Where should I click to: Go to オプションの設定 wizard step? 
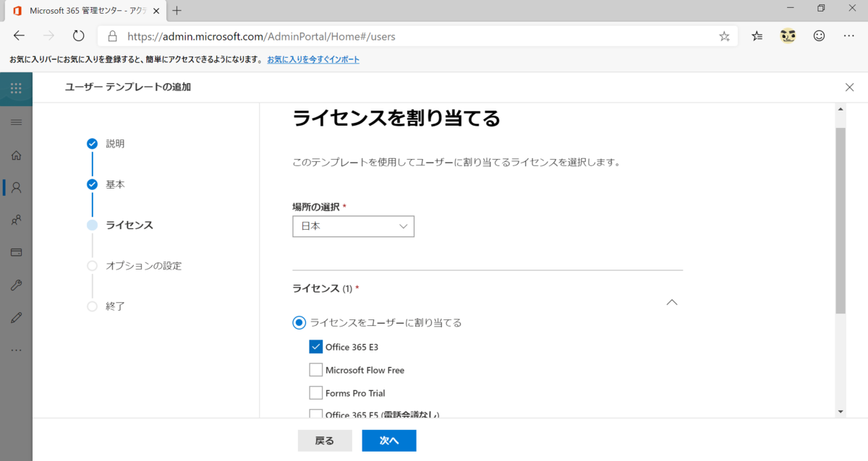pyautogui.click(x=143, y=265)
